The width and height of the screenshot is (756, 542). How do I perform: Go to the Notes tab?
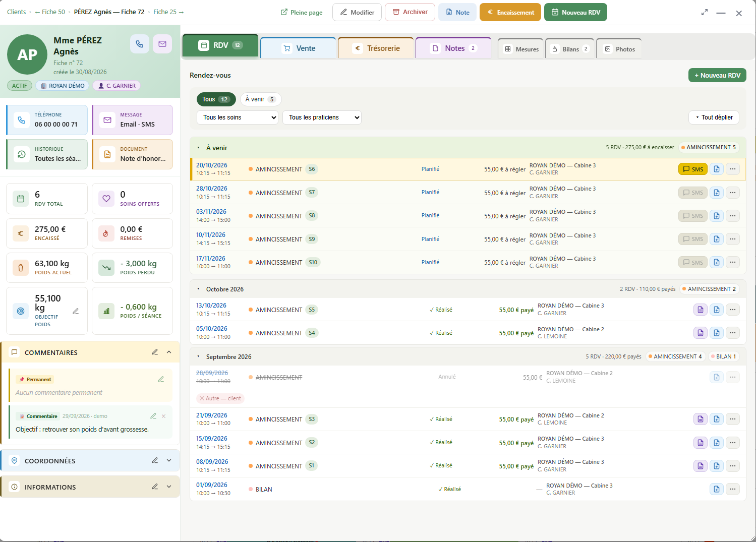[453, 48]
